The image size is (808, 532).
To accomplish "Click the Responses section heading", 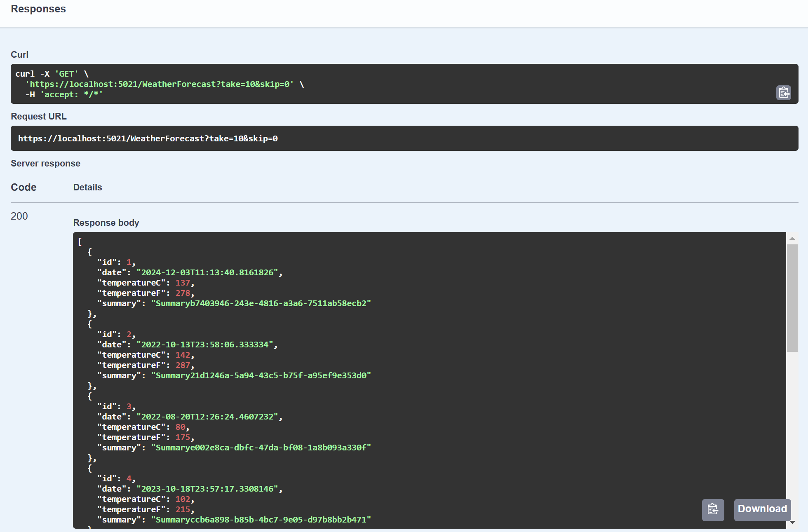I will click(38, 9).
